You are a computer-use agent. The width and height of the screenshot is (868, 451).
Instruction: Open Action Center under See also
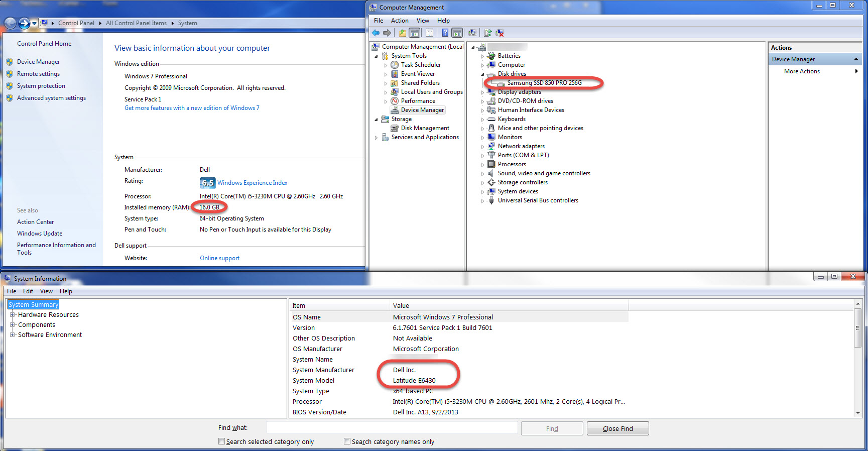[x=35, y=222]
